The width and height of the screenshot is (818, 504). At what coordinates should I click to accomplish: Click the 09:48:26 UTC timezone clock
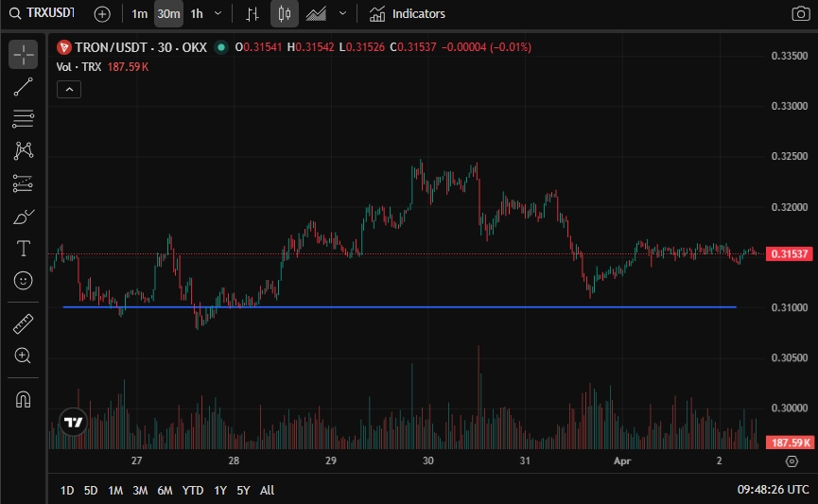tap(774, 490)
